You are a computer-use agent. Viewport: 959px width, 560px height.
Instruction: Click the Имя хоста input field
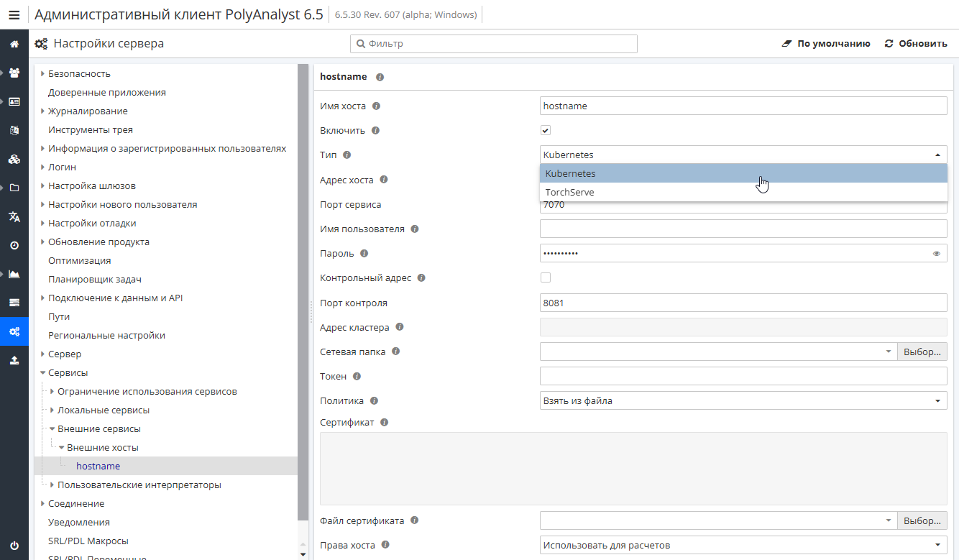click(x=743, y=106)
